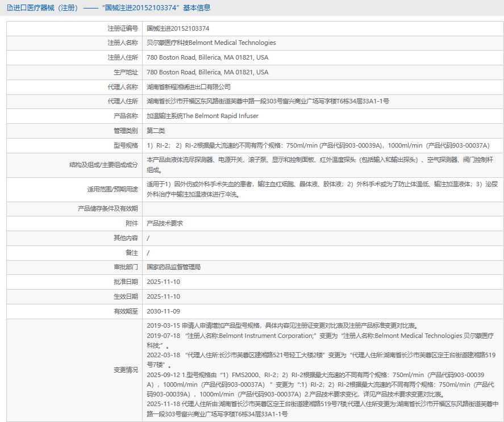Click the 结构及组成/主要组成成分 label
Viewport: 504px width, 422px height.
(103, 165)
